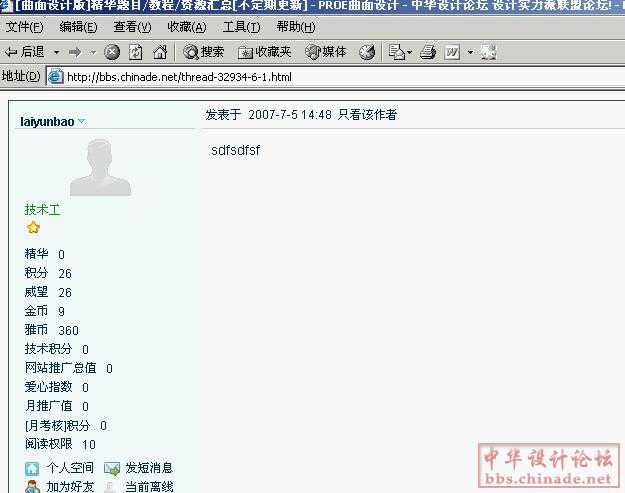Screen dimensions: 625x493
Task: Open the 编辑(E) menu
Action: (x=78, y=27)
